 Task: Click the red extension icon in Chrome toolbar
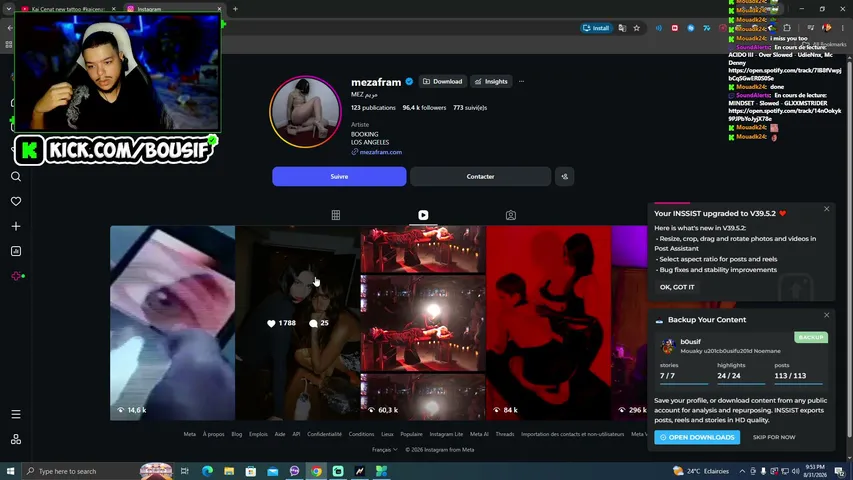(x=675, y=28)
